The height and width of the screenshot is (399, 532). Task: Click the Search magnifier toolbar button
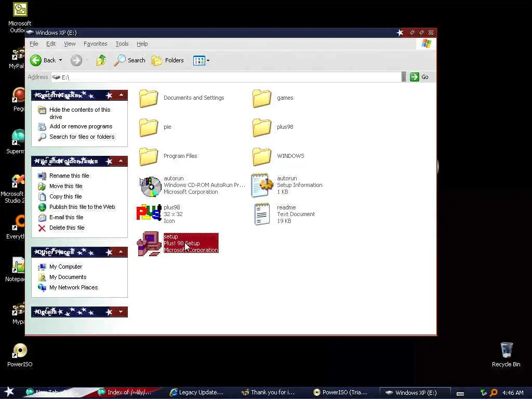click(129, 60)
